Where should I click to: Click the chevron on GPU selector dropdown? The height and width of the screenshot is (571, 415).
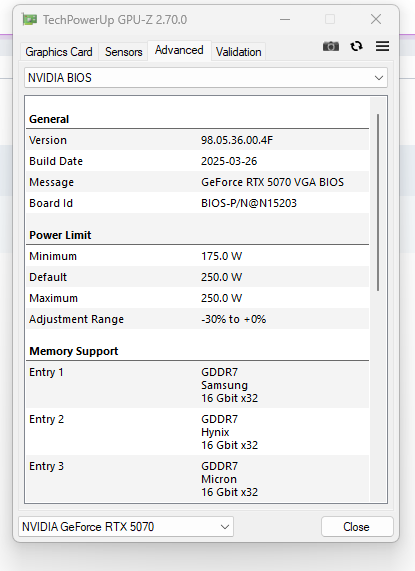(225, 527)
